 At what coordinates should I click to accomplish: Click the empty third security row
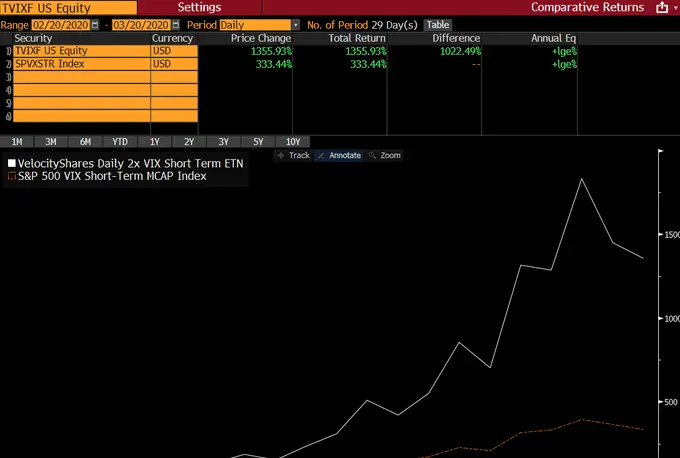coord(80,76)
